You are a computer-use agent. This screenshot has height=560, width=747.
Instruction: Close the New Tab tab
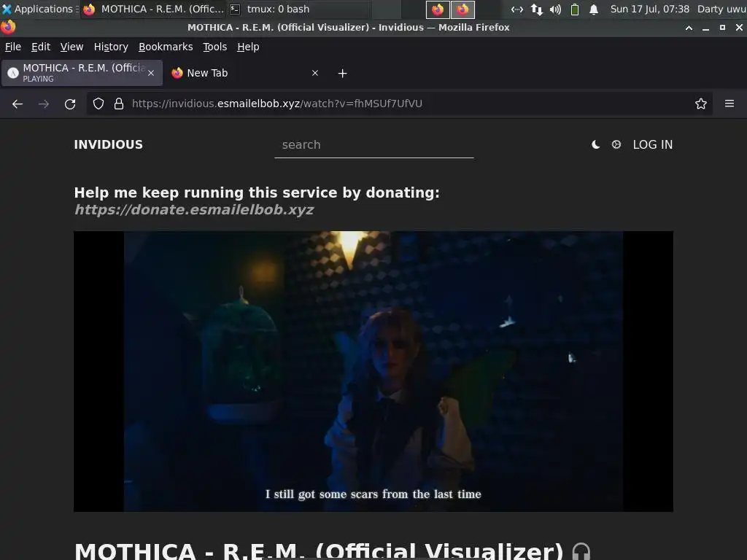pos(315,73)
